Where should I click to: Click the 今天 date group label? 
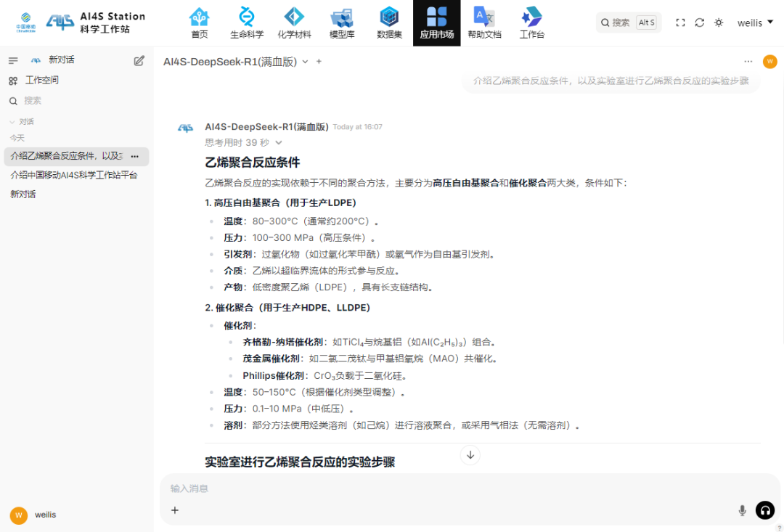(x=17, y=138)
